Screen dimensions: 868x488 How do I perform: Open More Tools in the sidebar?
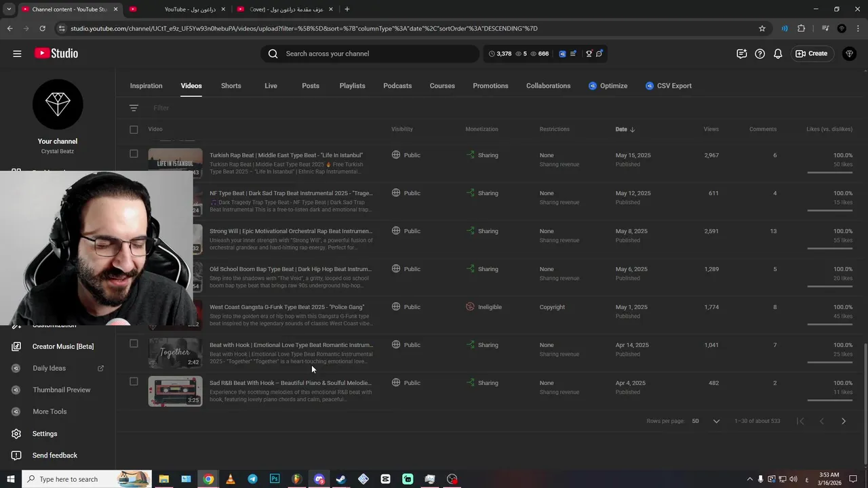(50, 411)
